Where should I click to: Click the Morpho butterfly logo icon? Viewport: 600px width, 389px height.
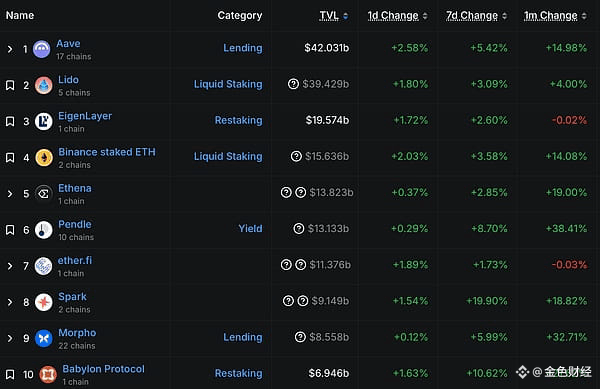(x=44, y=339)
